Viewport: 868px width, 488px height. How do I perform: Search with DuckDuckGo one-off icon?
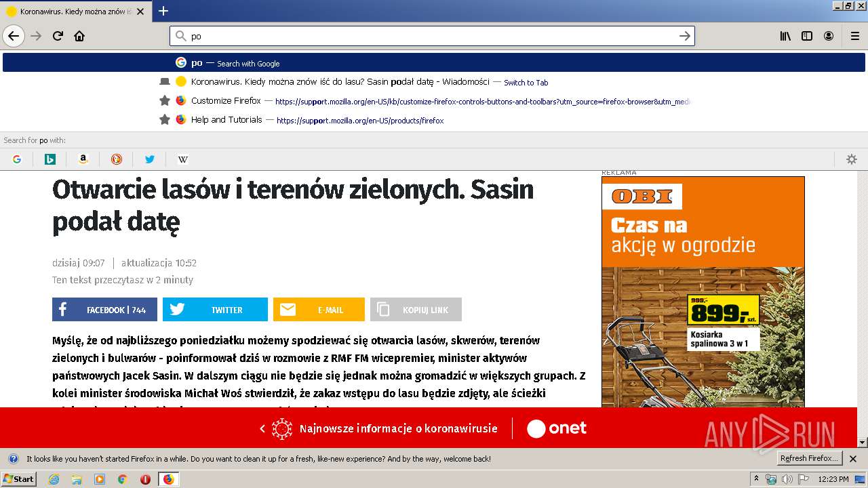117,159
